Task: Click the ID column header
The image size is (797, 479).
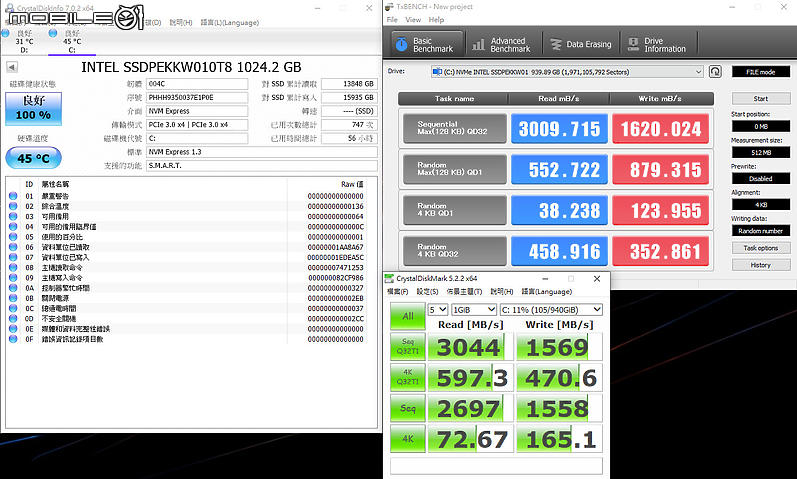Action: (x=29, y=184)
